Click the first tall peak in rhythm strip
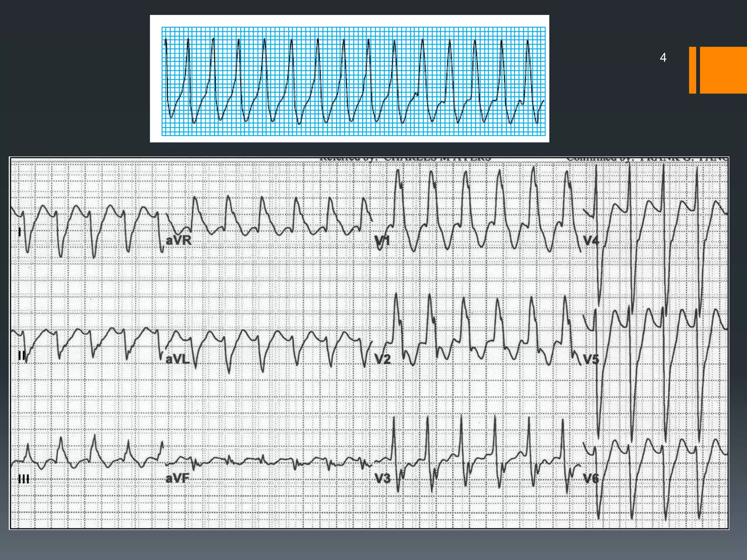Image resolution: width=747 pixels, height=560 pixels. click(x=188, y=41)
